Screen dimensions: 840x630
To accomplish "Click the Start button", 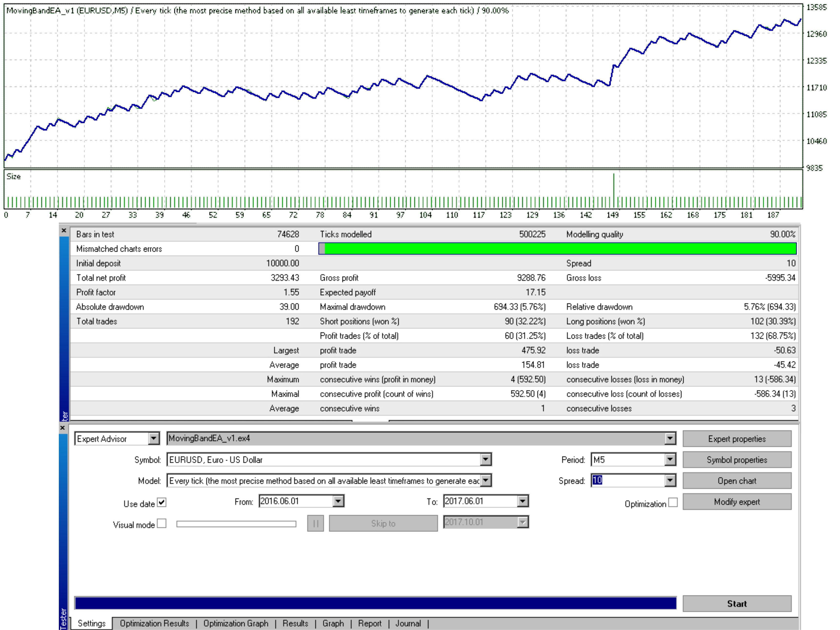I will [736, 603].
